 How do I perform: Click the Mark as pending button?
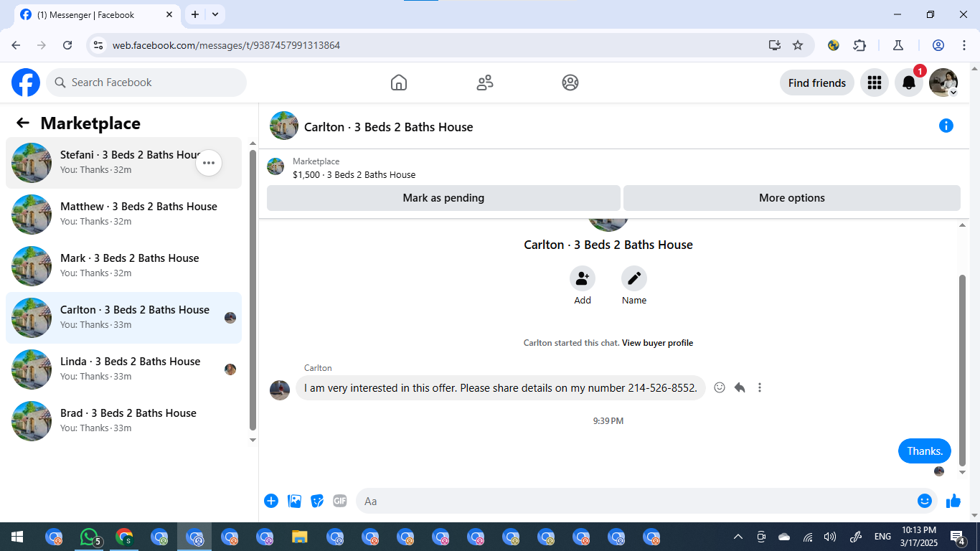pyautogui.click(x=443, y=198)
